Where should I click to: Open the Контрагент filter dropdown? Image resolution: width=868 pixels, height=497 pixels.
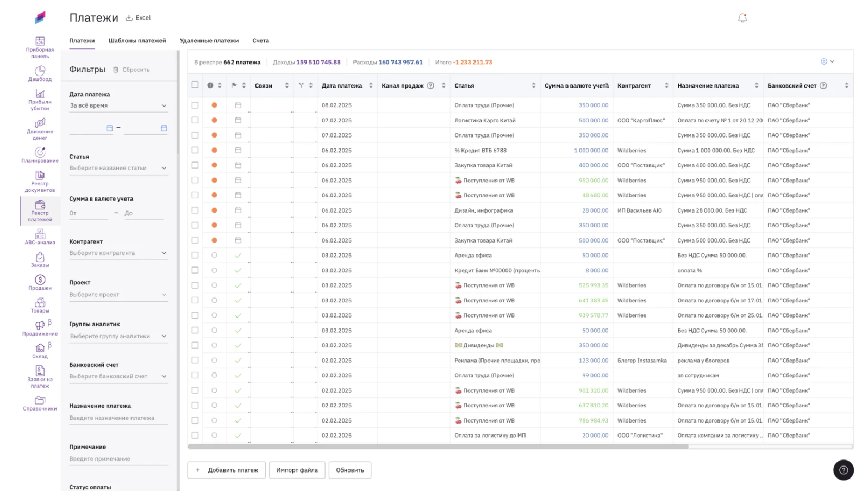point(118,253)
